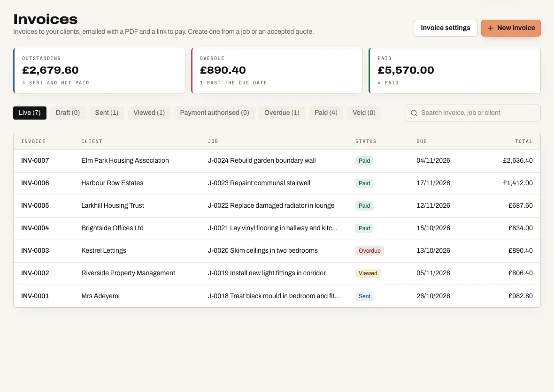Filter by Payment authorised (0)
The height and width of the screenshot is (392, 554).
click(x=215, y=113)
